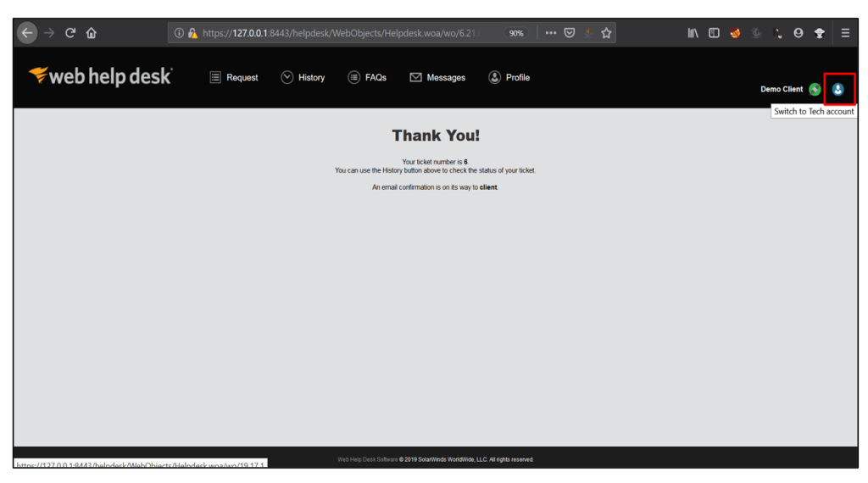
Task: Click the Demo Client name label
Action: pyautogui.click(x=781, y=89)
